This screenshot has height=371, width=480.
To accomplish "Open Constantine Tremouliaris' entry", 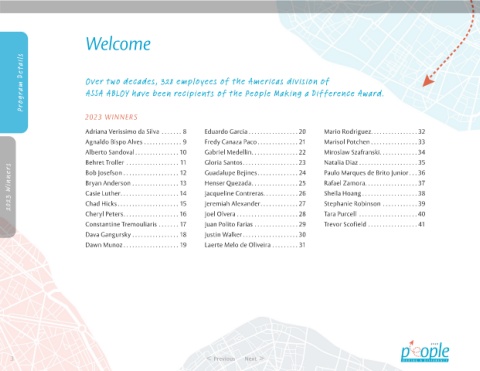I will pos(136,224).
